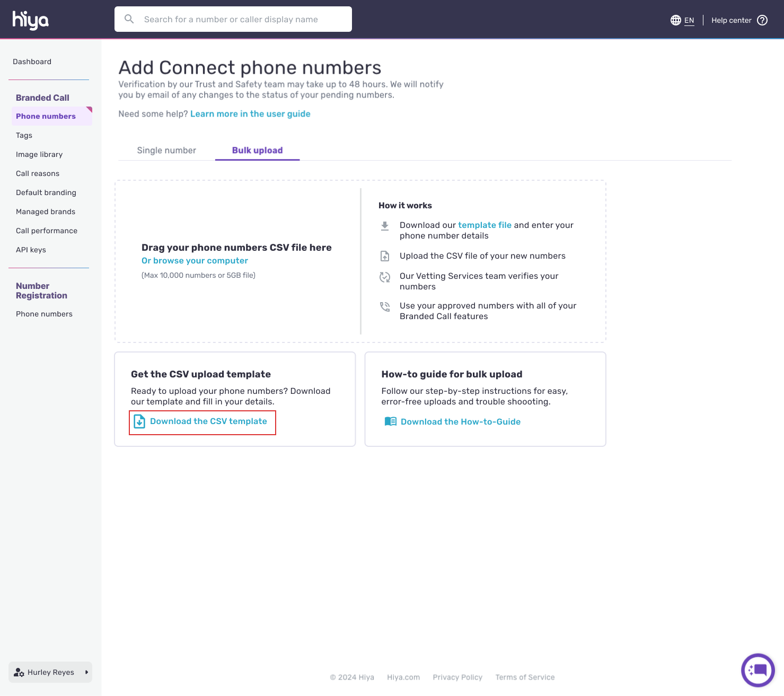784x696 pixels.
Task: Click the user settings icon beside Hurley Reyes
Action: point(19,672)
